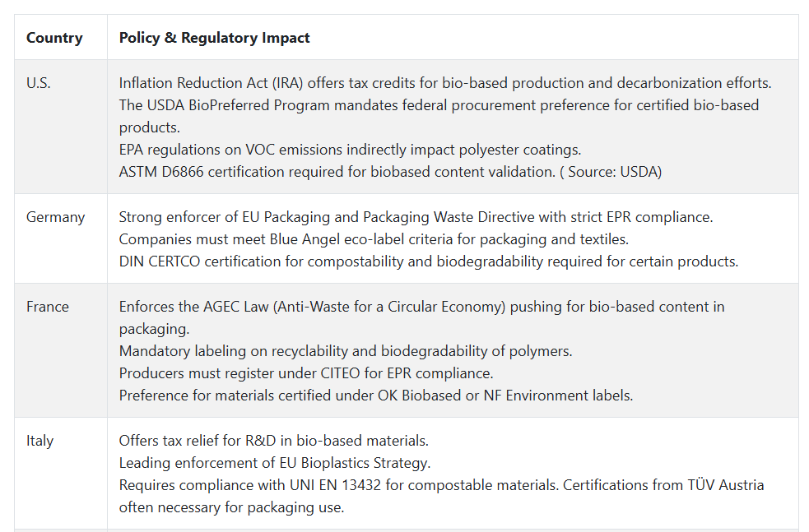Click the UNI EN 13432 compliance sentence
Image resolution: width=809 pixels, height=532 pixels.
(x=339, y=485)
